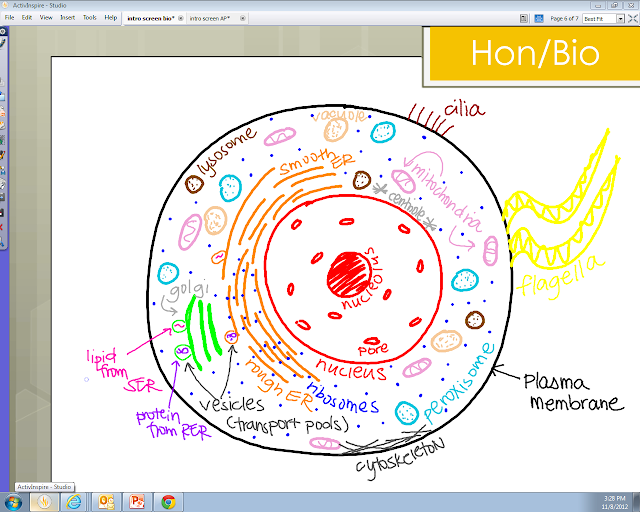This screenshot has width=640, height=512.
Task: Open the Insert menu
Action: [67, 18]
